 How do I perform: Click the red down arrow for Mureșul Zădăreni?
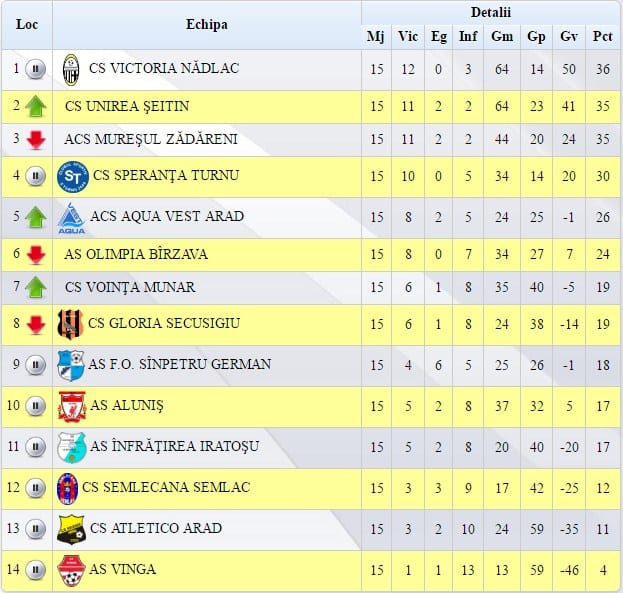pyautogui.click(x=36, y=140)
